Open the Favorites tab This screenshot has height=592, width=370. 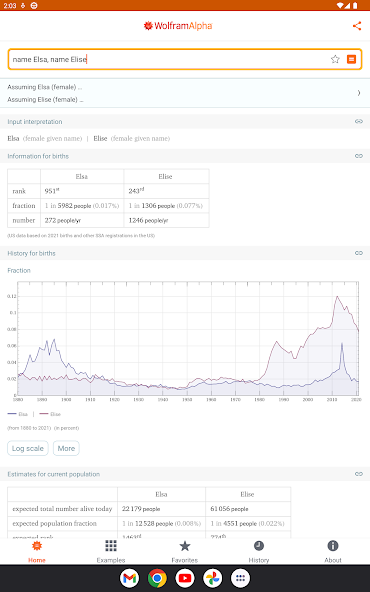tap(185, 552)
